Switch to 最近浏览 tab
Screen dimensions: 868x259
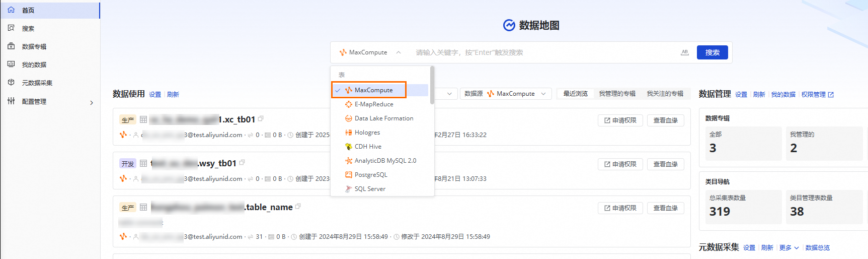[x=575, y=94]
